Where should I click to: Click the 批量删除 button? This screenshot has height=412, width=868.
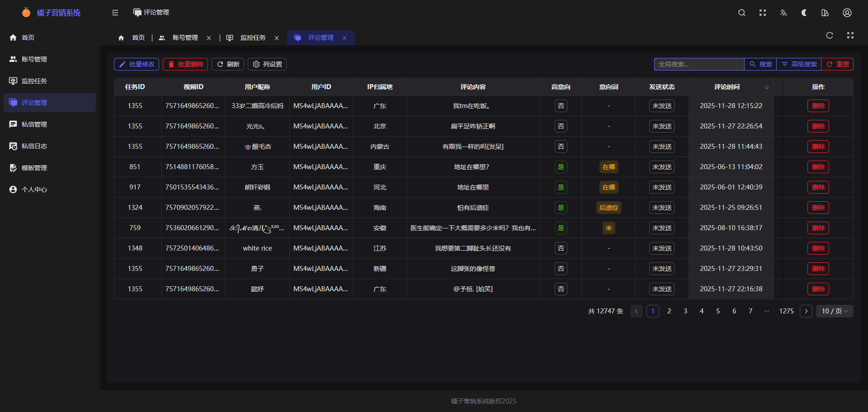click(185, 64)
